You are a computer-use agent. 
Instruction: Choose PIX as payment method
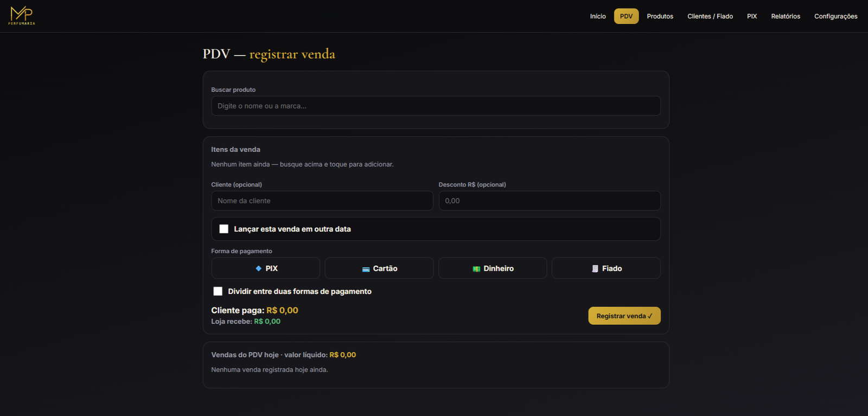point(265,268)
